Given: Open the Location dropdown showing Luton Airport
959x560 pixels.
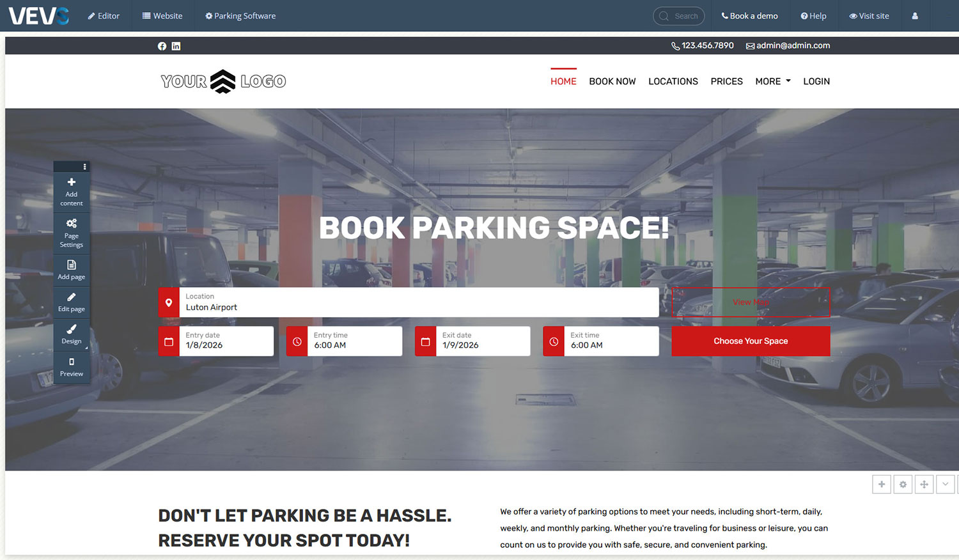Looking at the screenshot, I should coord(419,302).
